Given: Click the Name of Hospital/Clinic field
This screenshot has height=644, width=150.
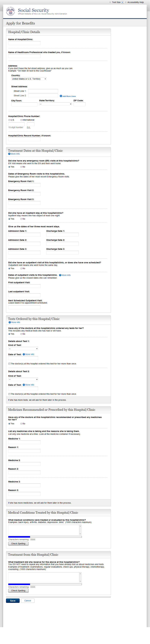Looking at the screenshot, I should (x=24, y=43).
